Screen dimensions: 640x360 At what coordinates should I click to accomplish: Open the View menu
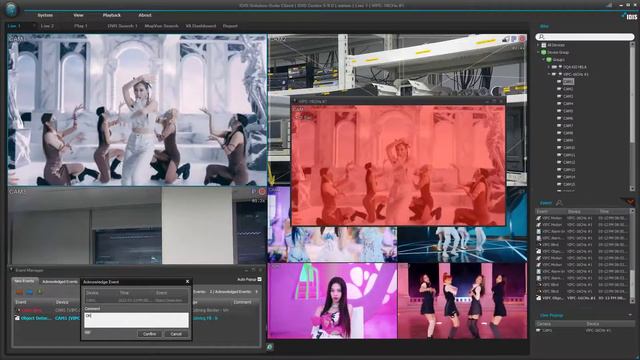pyautogui.click(x=78, y=15)
